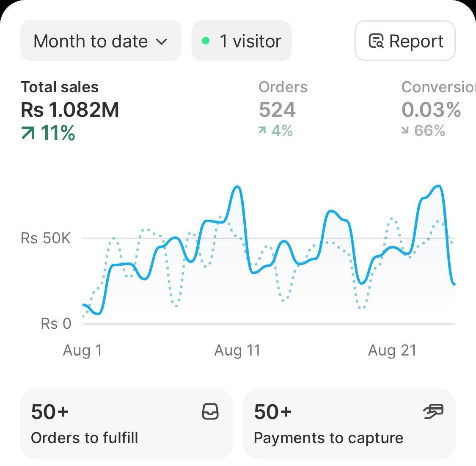
Task: Select the Orders metric tab
Action: pos(283,108)
